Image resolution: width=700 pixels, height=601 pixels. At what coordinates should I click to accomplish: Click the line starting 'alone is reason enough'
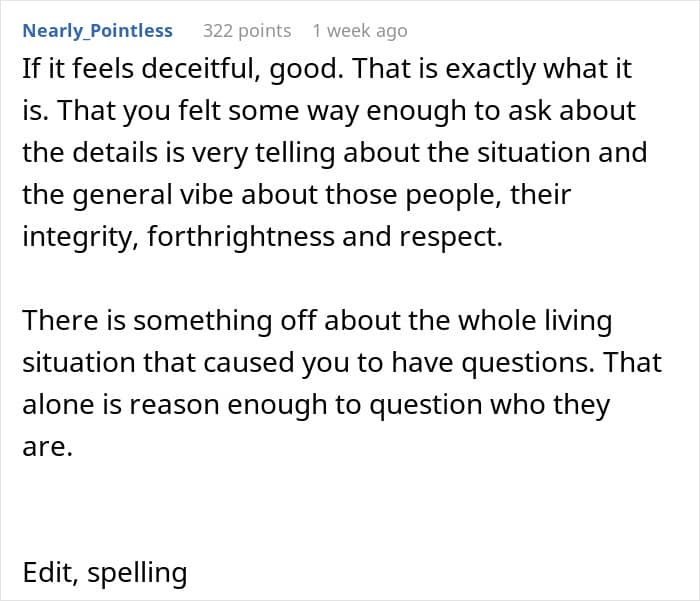coord(316,405)
